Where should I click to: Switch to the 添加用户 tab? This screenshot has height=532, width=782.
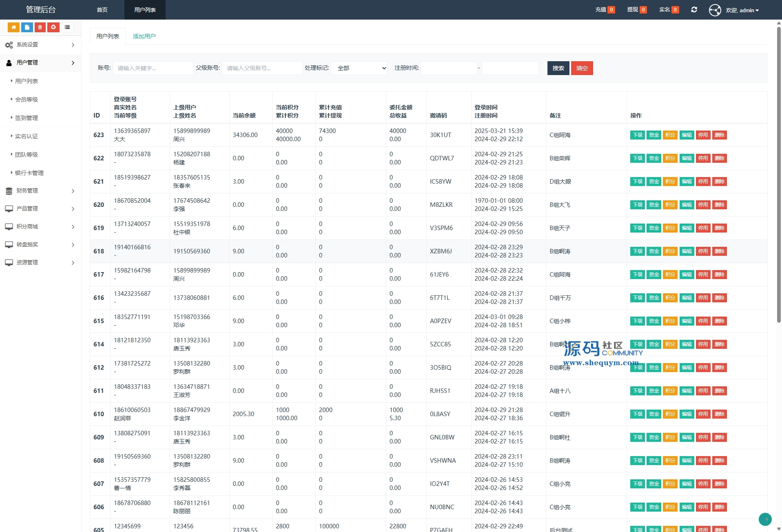144,36
